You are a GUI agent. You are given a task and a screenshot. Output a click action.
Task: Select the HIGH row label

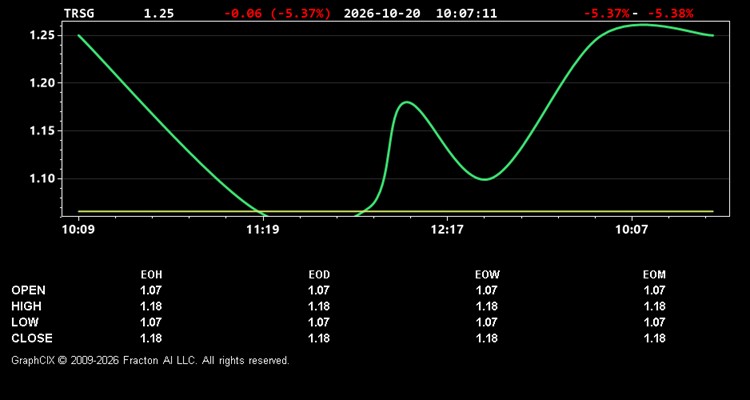[x=26, y=306]
